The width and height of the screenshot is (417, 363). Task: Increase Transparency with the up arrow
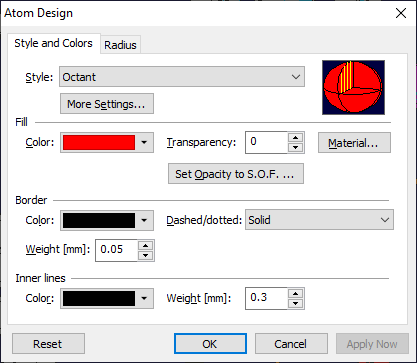click(295, 137)
